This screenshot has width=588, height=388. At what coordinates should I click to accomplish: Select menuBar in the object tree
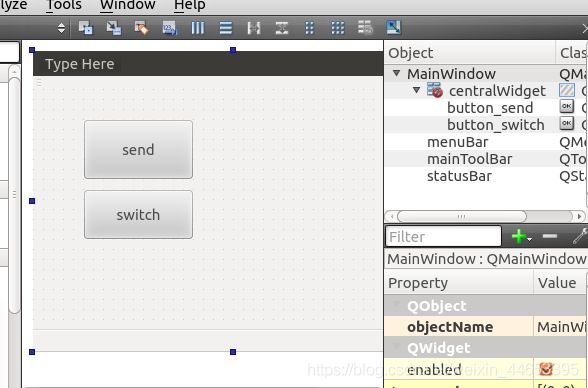click(x=458, y=142)
